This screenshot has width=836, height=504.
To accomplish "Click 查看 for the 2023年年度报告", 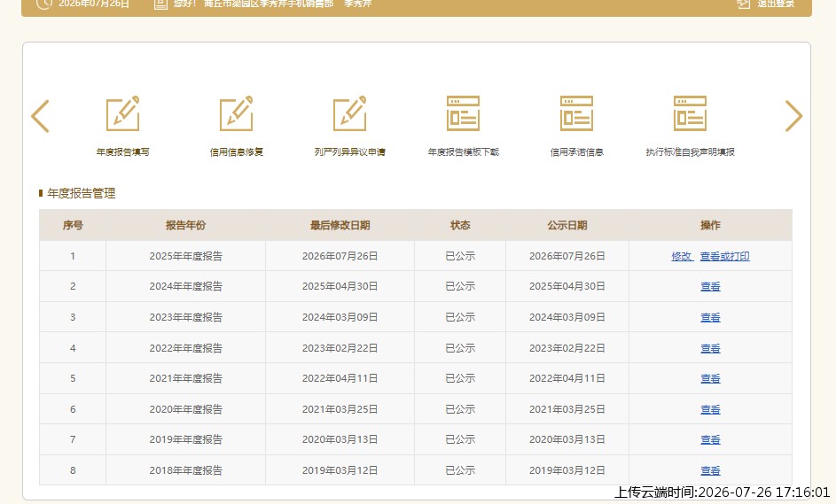I will [710, 317].
